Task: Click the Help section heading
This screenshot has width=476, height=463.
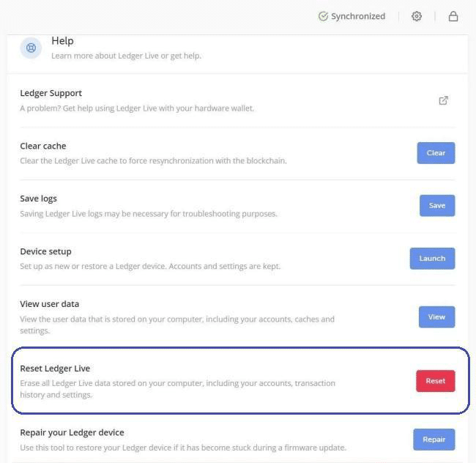Action: click(62, 41)
